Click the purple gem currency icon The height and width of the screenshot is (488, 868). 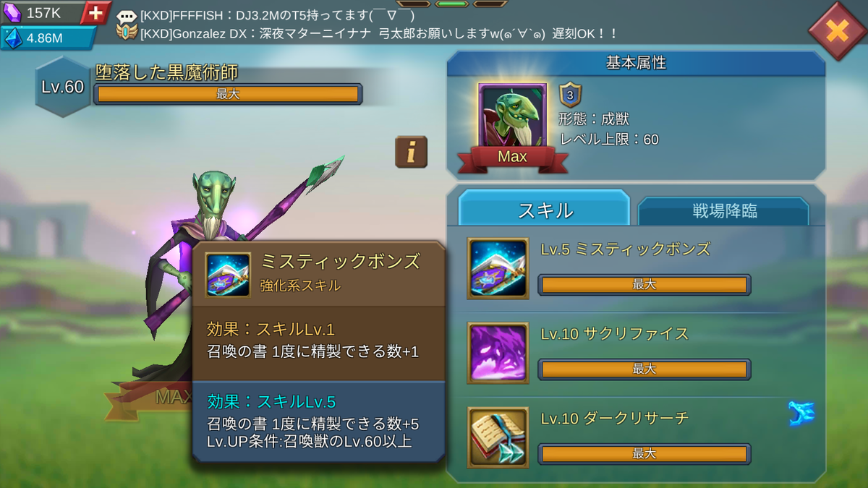13,12
